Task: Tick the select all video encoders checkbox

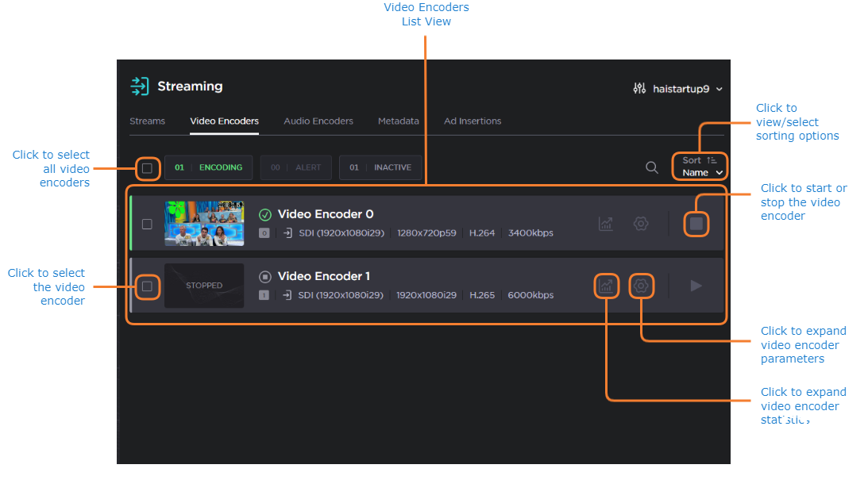Action: click(147, 168)
